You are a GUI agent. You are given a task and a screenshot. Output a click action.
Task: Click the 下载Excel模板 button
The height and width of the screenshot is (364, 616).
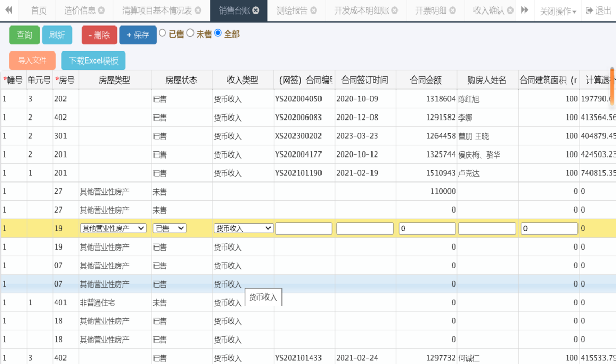94,60
